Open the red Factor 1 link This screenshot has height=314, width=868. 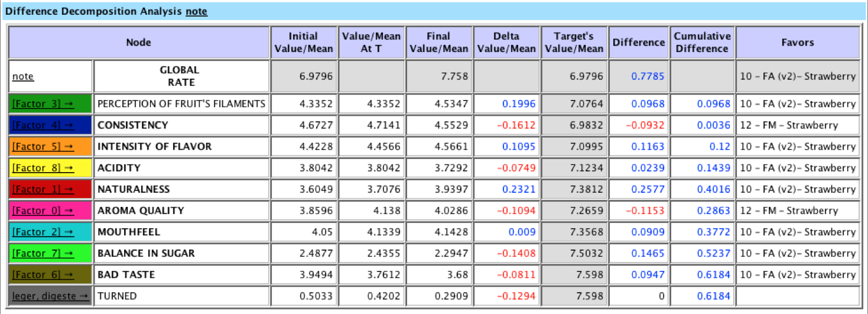(x=42, y=189)
